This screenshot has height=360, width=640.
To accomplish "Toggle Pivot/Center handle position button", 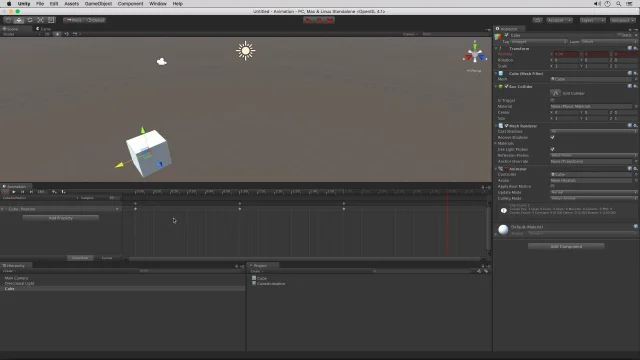I will 73,20.
